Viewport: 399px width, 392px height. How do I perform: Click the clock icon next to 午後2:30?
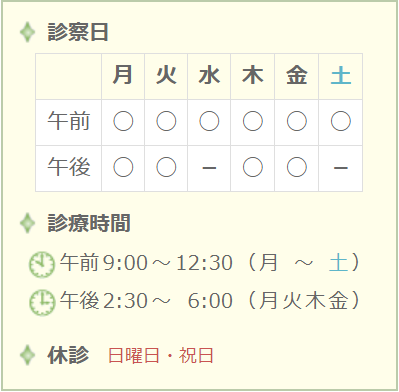[42, 303]
